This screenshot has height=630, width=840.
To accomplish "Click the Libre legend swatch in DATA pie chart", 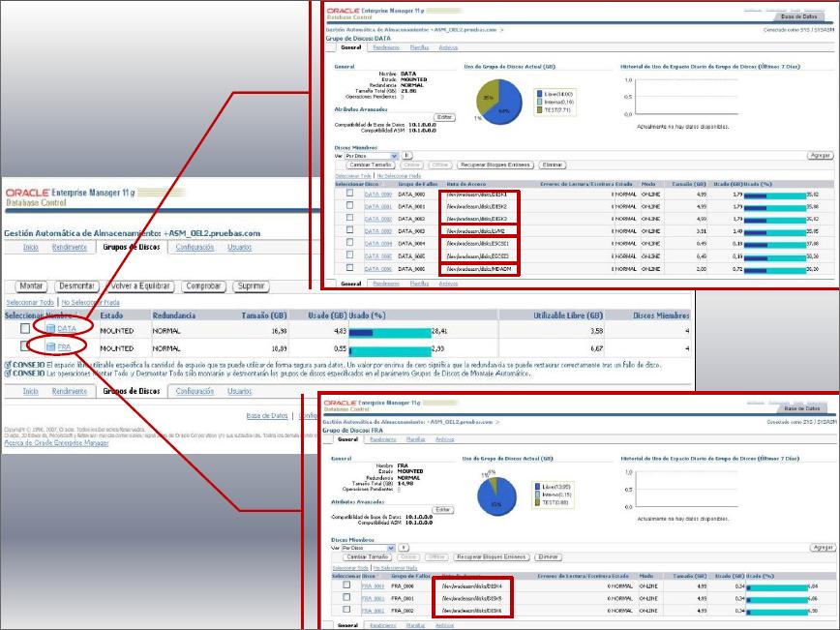I will (x=539, y=94).
